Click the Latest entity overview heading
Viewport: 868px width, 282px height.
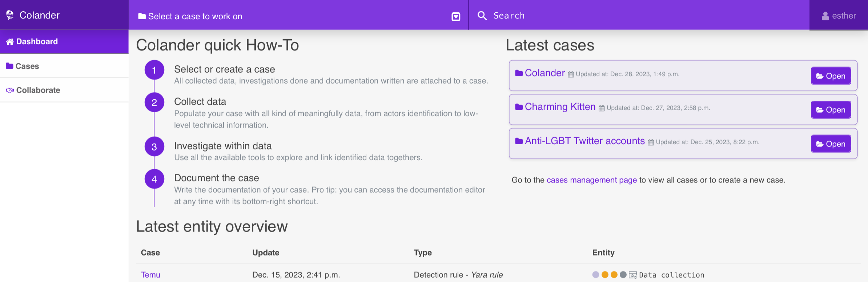click(212, 226)
